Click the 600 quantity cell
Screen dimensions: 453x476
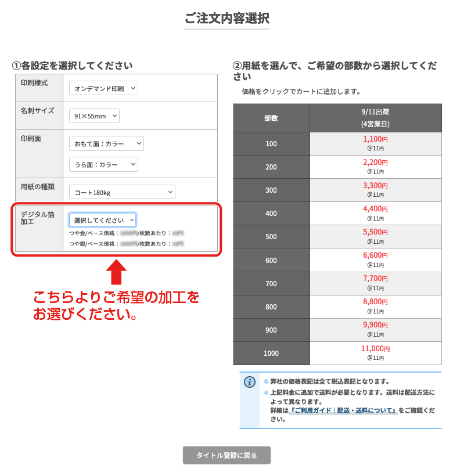tap(271, 261)
